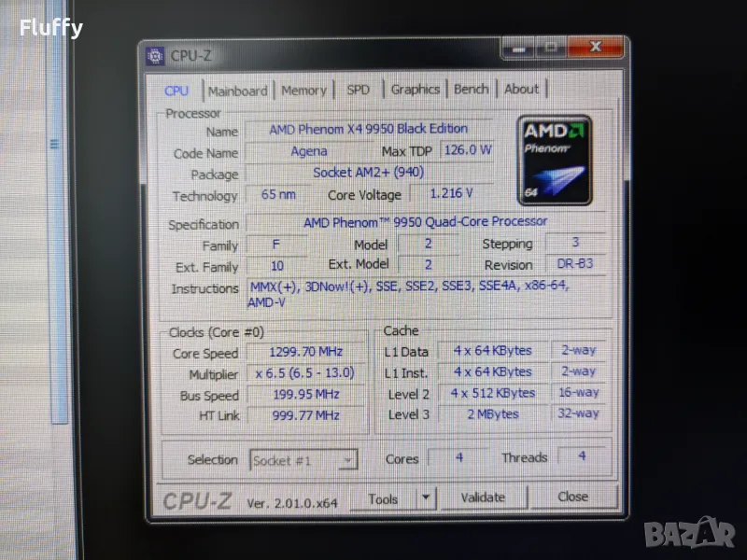Screen dimensions: 747x560
Task: Minimize the CPU-Z window
Action: (x=518, y=49)
